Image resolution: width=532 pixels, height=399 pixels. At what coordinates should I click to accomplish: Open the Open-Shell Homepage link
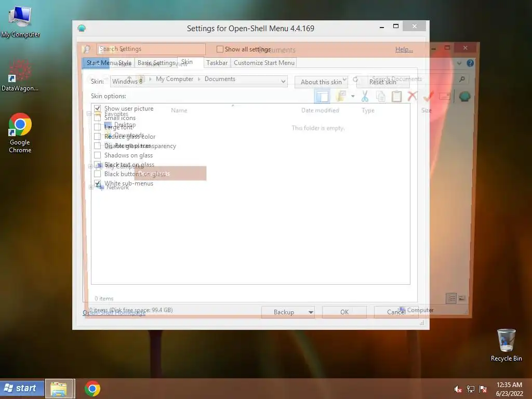pyautogui.click(x=114, y=313)
